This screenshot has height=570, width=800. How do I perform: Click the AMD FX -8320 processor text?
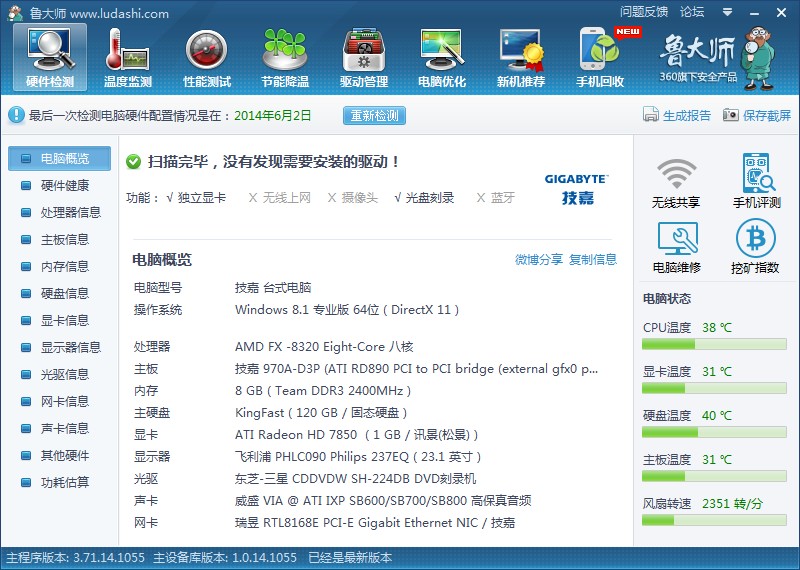324,347
